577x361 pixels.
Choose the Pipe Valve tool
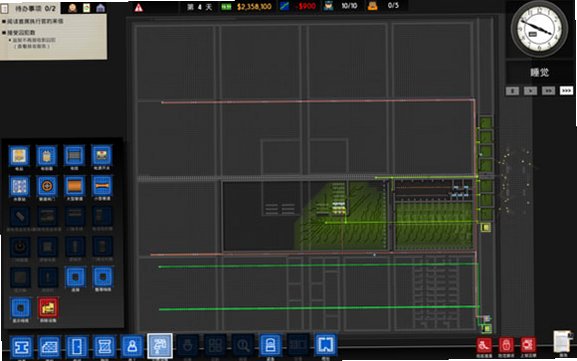pos(47,186)
